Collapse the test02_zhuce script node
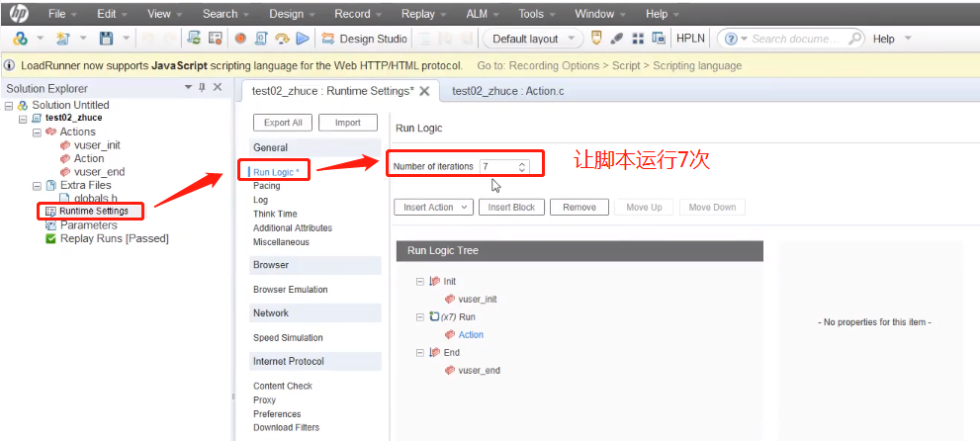 tap(23, 118)
